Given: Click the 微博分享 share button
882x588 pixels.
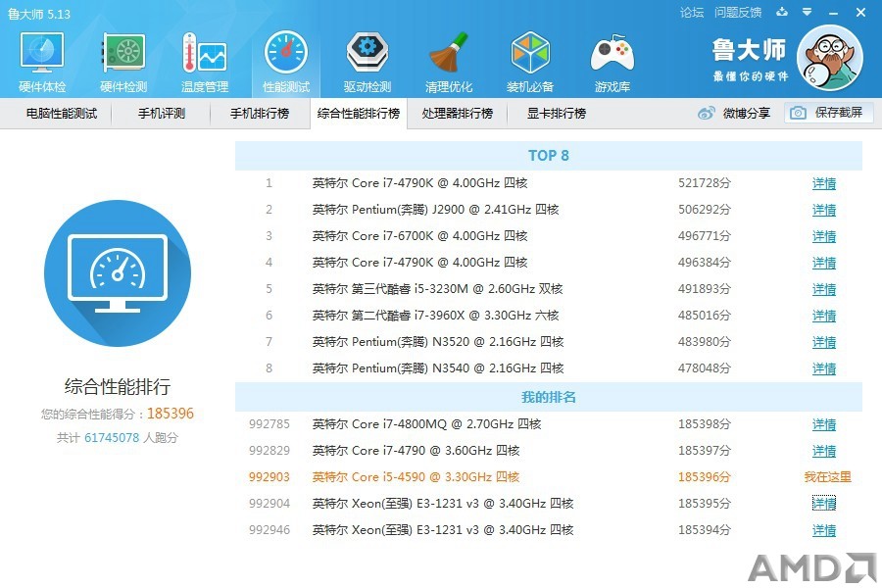Looking at the screenshot, I should click(734, 113).
